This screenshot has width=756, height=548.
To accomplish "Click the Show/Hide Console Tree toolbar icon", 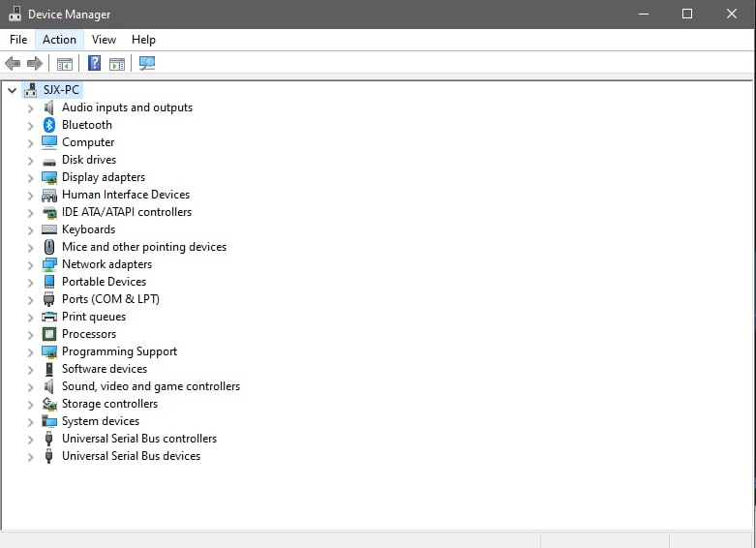I will [65, 63].
